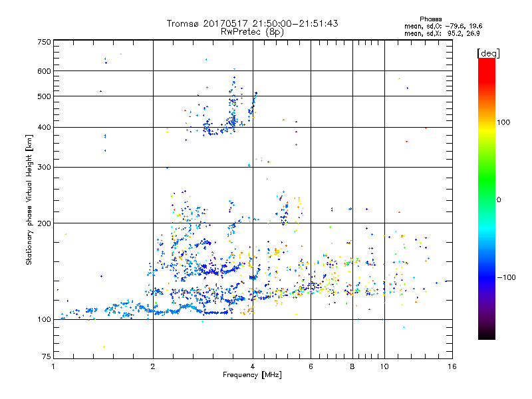Click the x-axis '16' tick label

[x=452, y=366]
